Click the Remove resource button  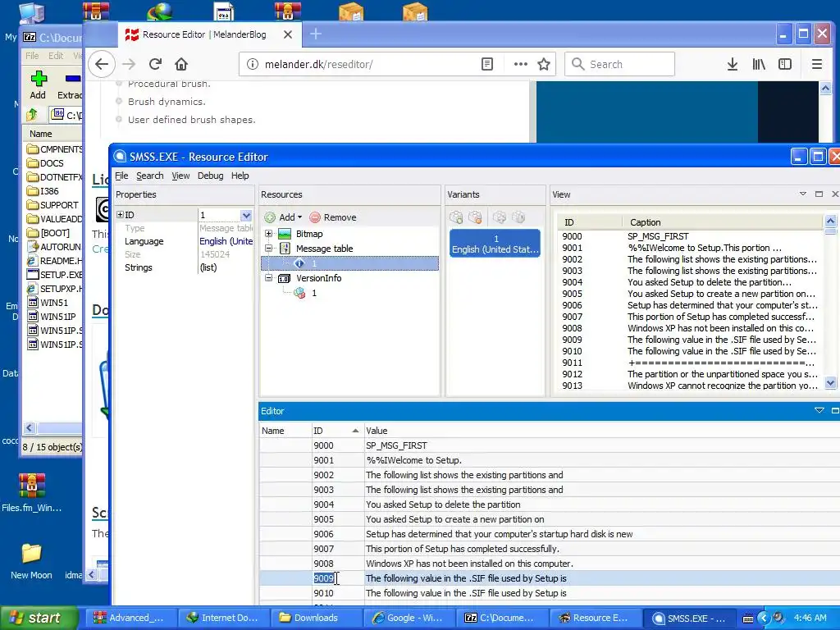333,217
